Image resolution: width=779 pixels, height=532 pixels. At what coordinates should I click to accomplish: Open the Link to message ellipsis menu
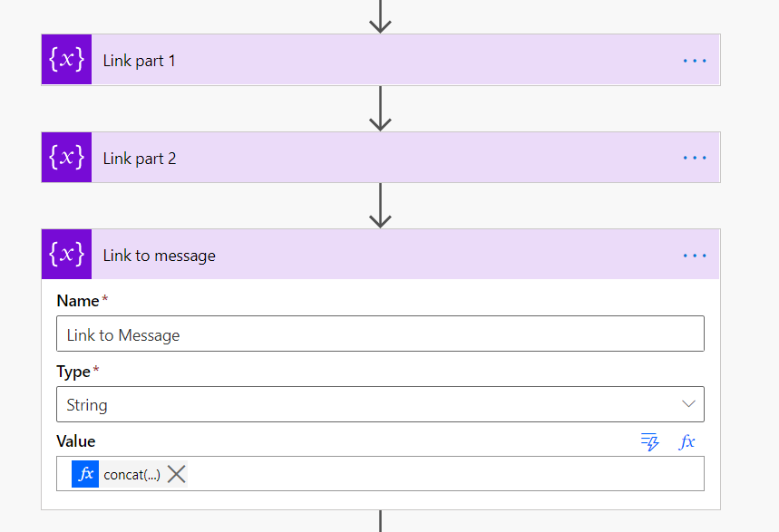coord(694,256)
